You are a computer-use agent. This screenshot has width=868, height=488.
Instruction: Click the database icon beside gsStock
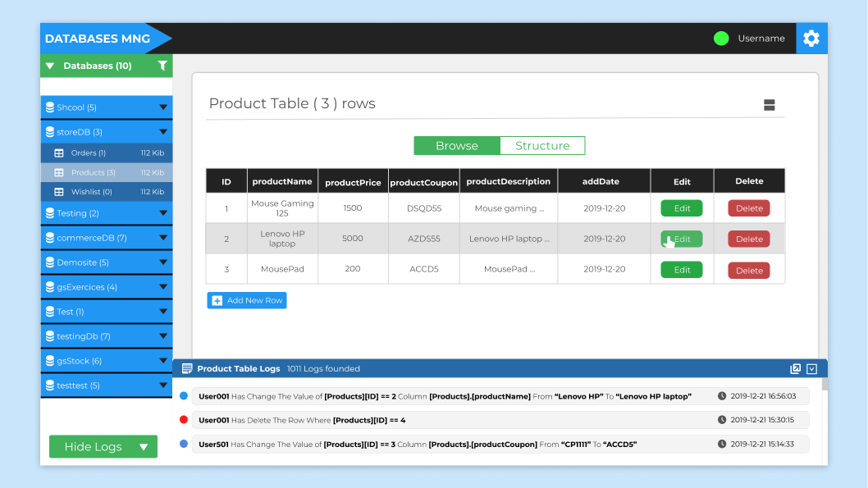pos(50,360)
